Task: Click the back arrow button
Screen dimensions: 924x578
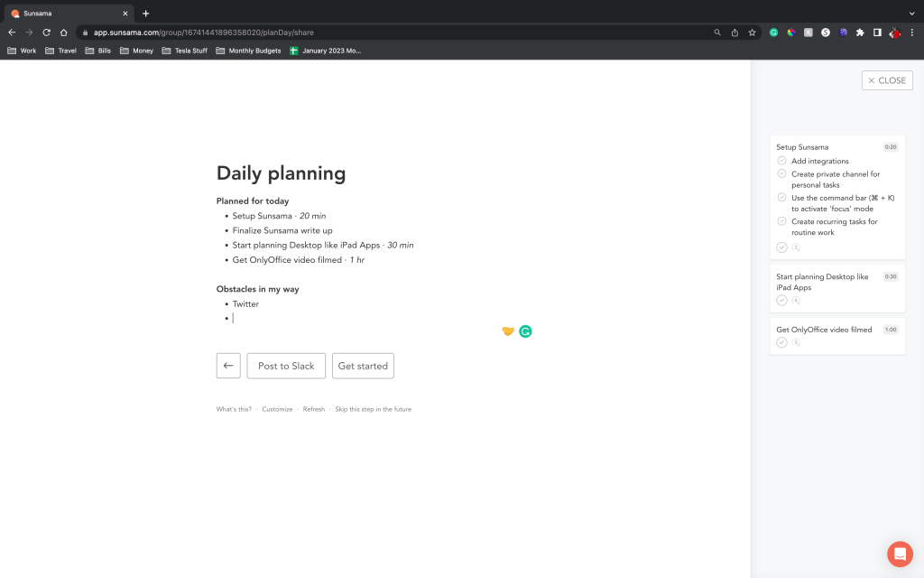Action: [x=228, y=366]
